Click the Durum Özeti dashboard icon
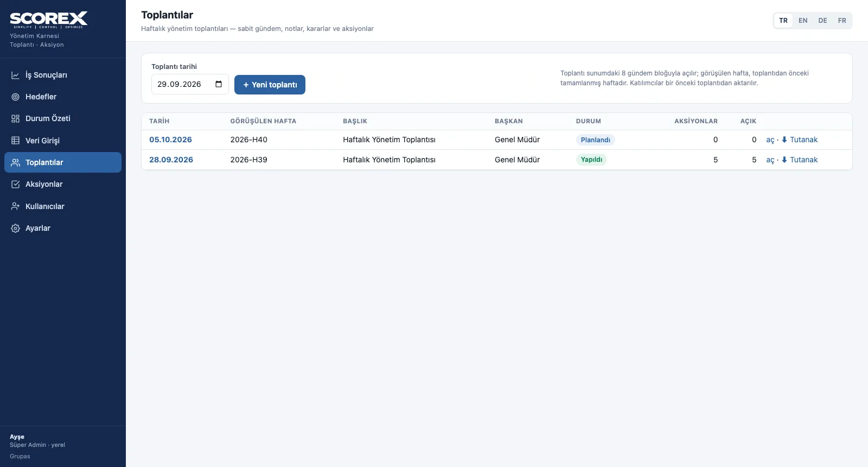 pyautogui.click(x=16, y=118)
